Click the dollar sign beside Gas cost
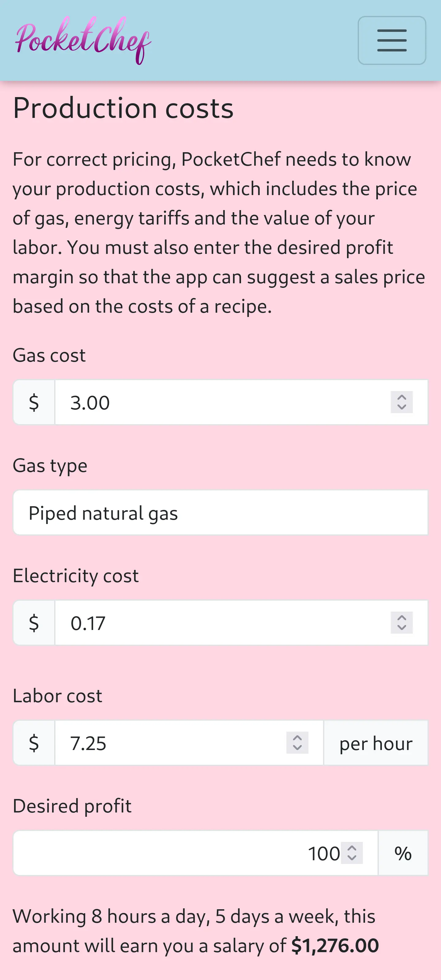This screenshot has height=980, width=441. [34, 402]
